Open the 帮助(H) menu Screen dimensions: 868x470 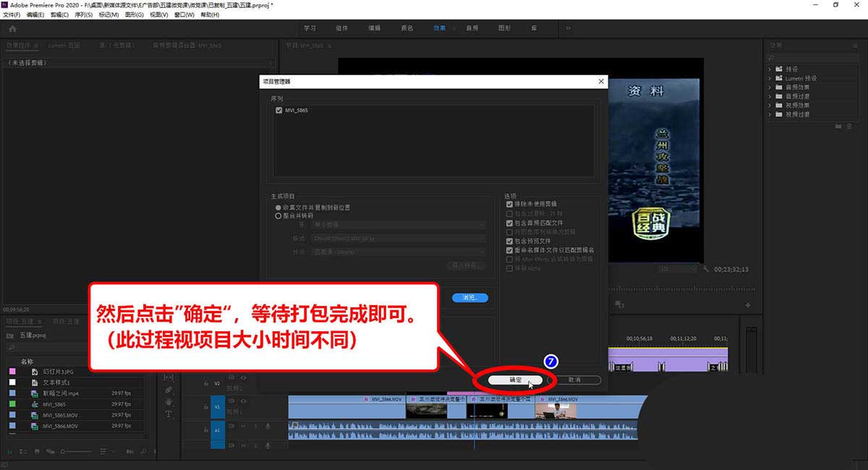tap(210, 14)
